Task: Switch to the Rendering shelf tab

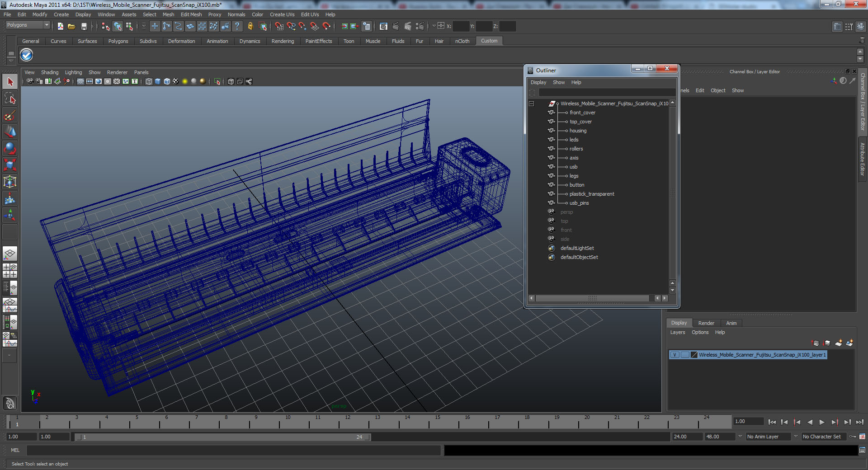Action: point(283,41)
